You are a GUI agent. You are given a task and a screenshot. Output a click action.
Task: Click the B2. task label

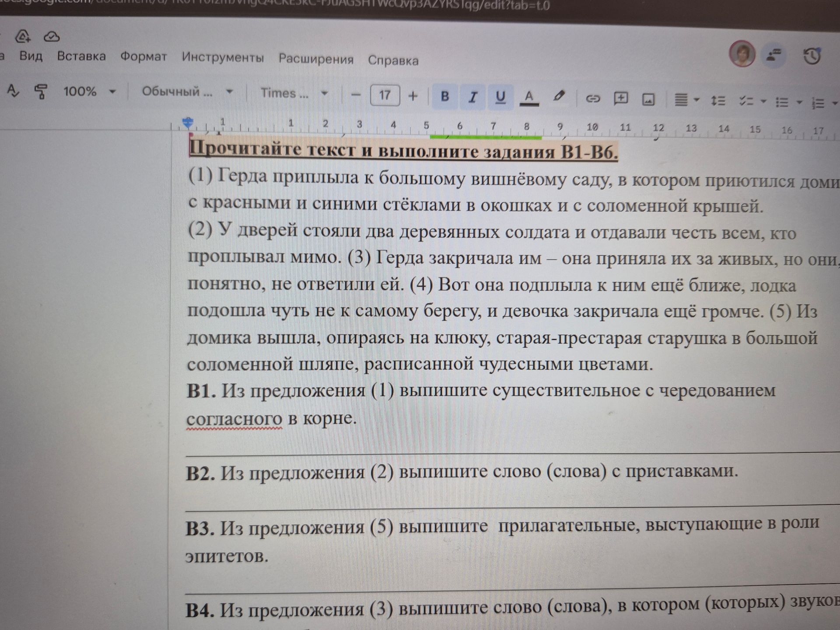[x=200, y=473]
